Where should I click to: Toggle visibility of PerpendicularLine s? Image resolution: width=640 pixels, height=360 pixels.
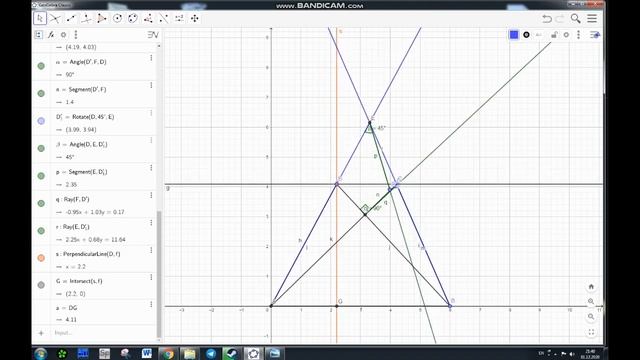pyautogui.click(x=41, y=258)
